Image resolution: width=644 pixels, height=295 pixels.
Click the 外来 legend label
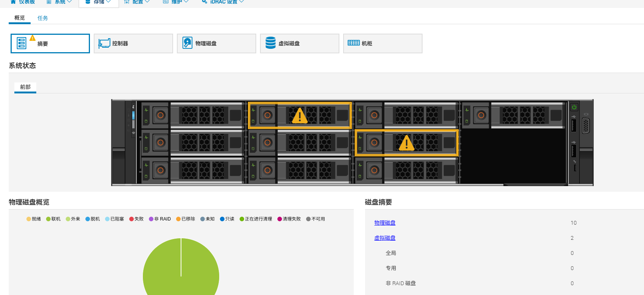(76, 219)
